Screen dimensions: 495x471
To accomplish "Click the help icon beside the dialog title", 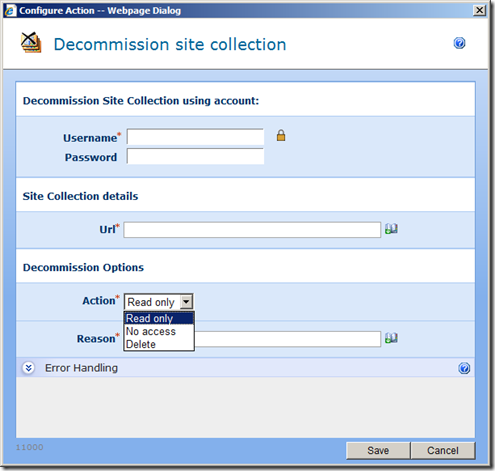I will point(459,43).
